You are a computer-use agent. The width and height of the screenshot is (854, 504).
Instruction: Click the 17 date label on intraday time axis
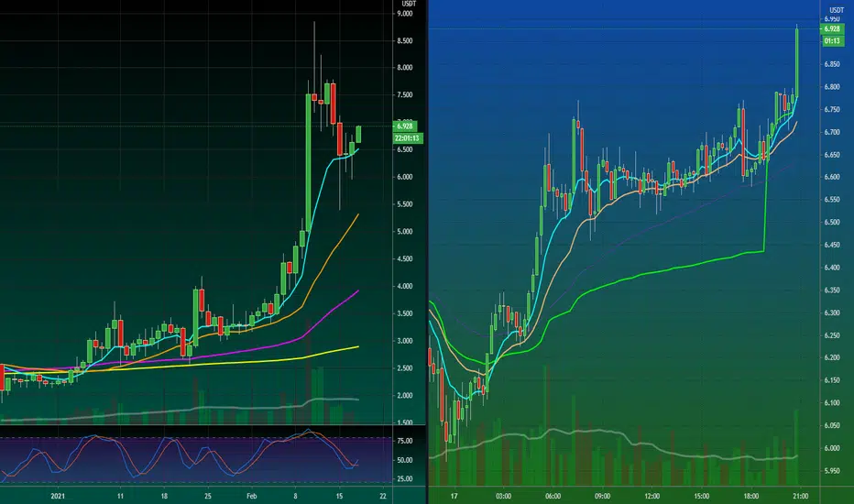[454, 497]
